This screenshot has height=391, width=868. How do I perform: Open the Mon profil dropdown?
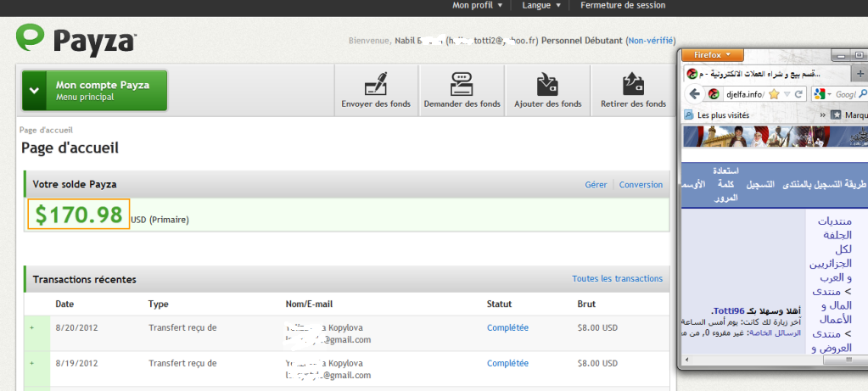click(x=477, y=6)
